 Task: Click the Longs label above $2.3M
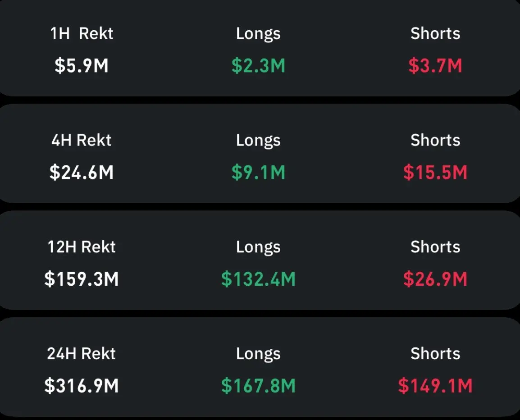258,34
